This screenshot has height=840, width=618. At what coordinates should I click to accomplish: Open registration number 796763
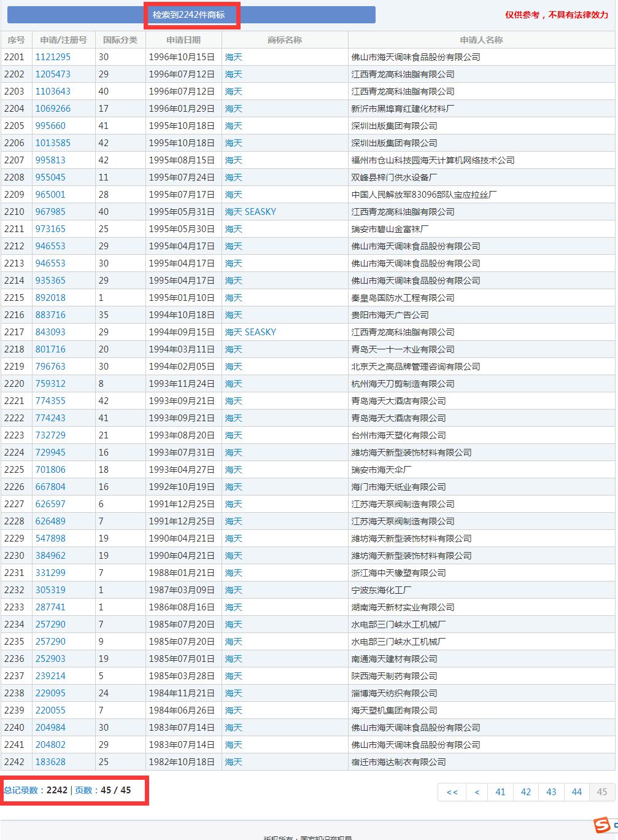tap(50, 367)
